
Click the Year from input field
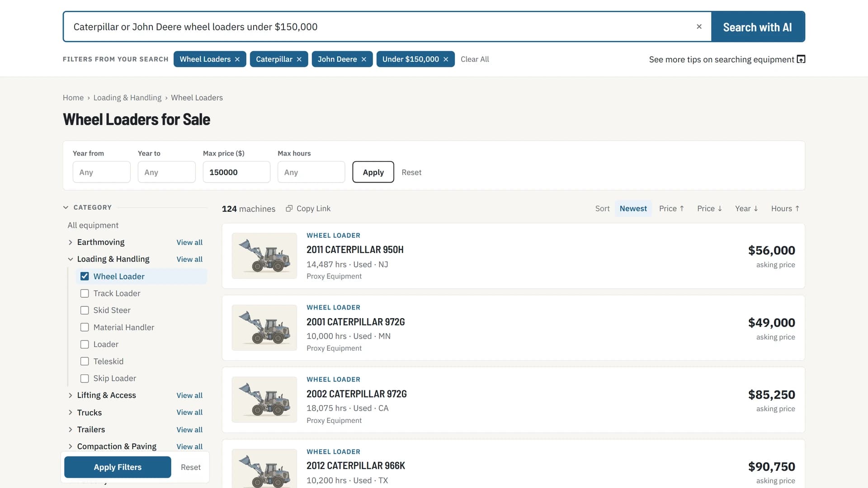point(102,172)
